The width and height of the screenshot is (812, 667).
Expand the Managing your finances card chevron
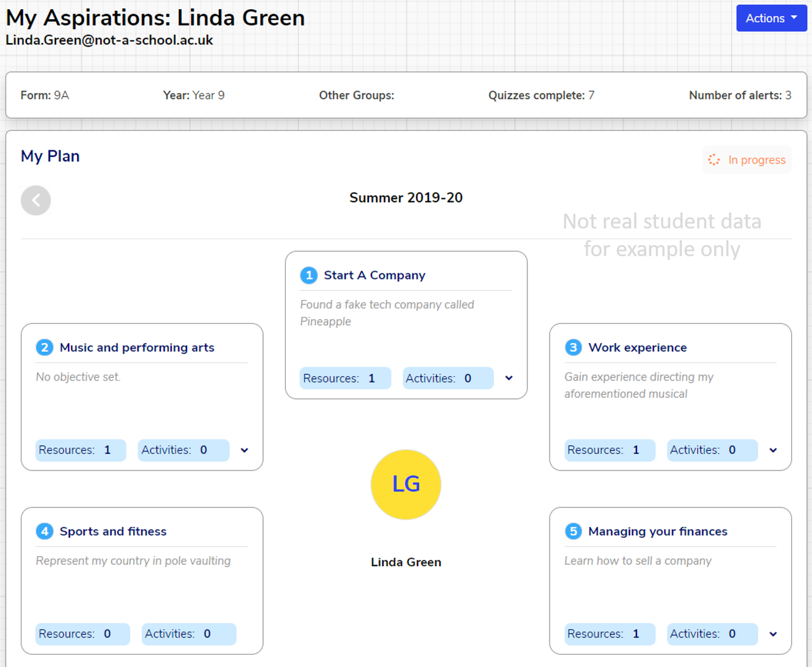pyautogui.click(x=773, y=634)
